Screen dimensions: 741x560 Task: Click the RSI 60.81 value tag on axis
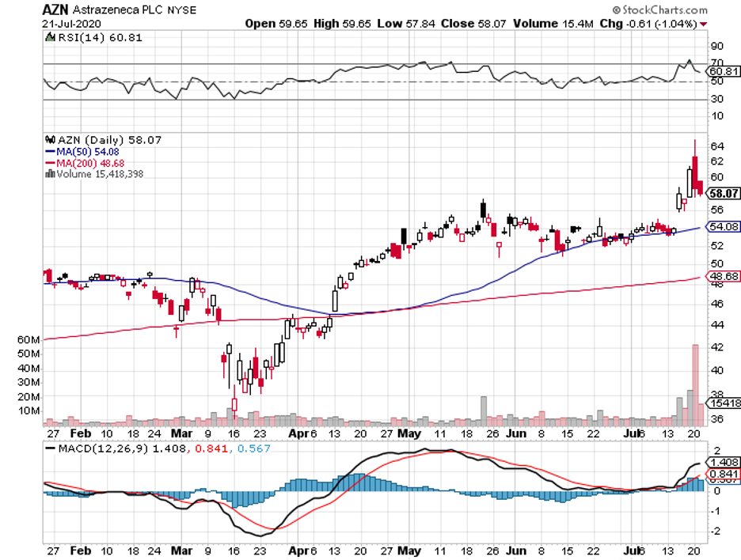[x=723, y=72]
